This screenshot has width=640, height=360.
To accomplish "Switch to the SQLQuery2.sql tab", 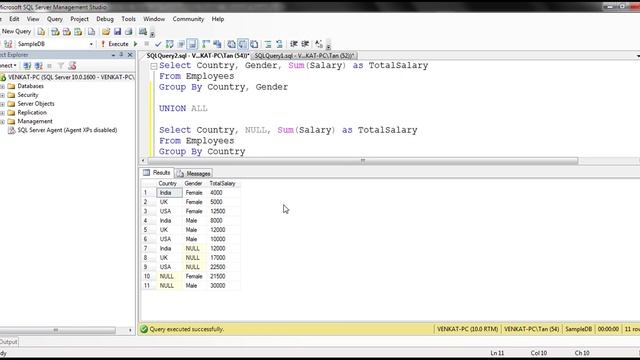I will pyautogui.click(x=197, y=56).
